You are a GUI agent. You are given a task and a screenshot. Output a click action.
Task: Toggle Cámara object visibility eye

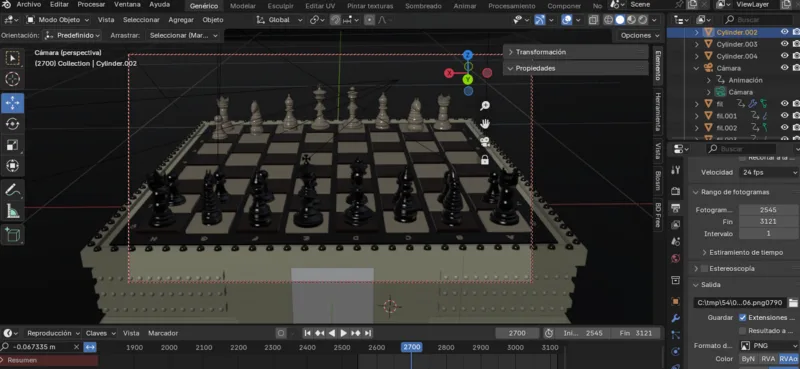[x=785, y=68]
